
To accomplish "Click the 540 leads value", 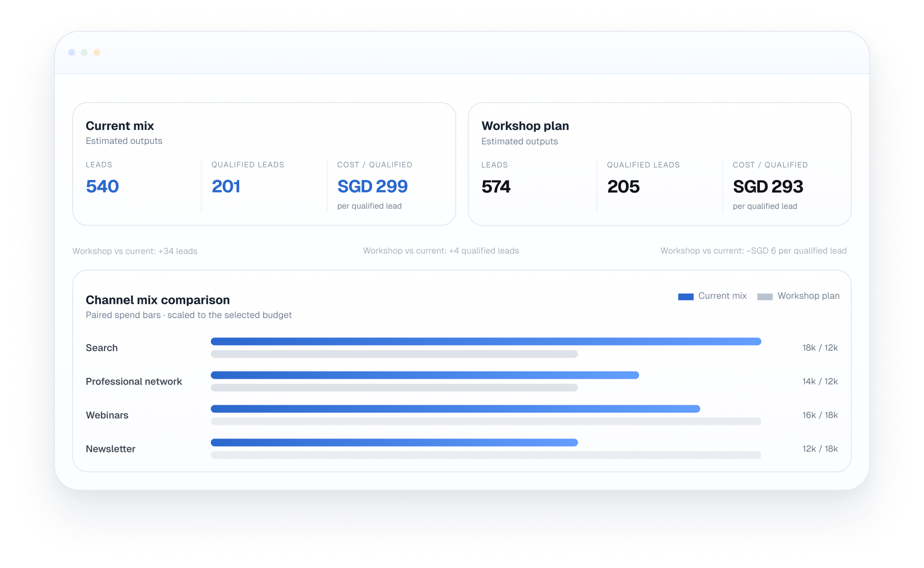I will pyautogui.click(x=103, y=186).
